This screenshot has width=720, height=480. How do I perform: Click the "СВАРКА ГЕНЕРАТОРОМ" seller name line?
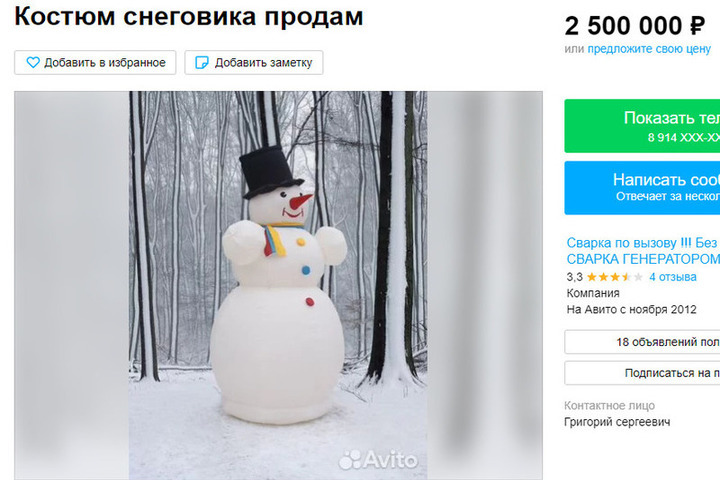tap(643, 259)
